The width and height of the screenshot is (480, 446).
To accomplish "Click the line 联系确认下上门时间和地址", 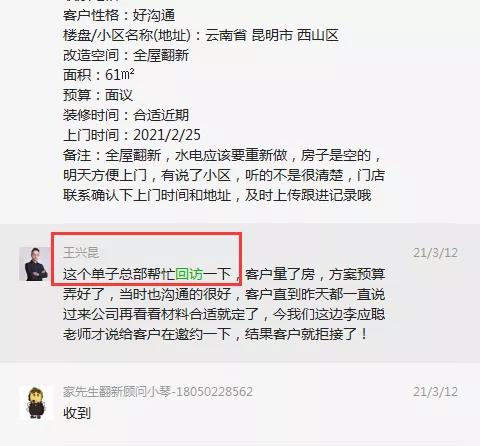I will tap(217, 195).
